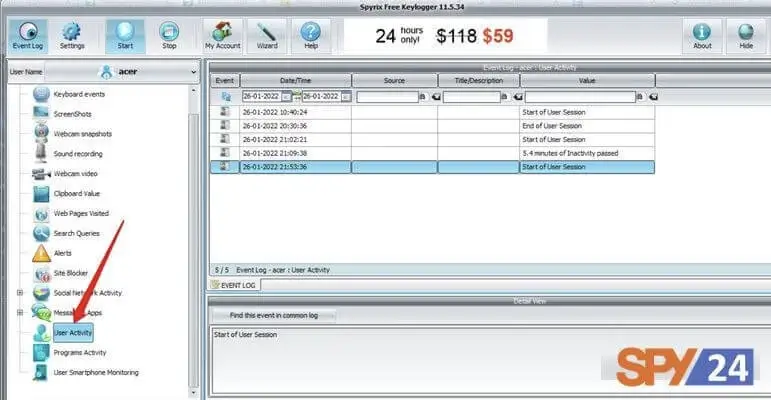Click inside the Detail View text box
Image resolution: width=771 pixels, height=400 pixels.
pyautogui.click(x=489, y=360)
